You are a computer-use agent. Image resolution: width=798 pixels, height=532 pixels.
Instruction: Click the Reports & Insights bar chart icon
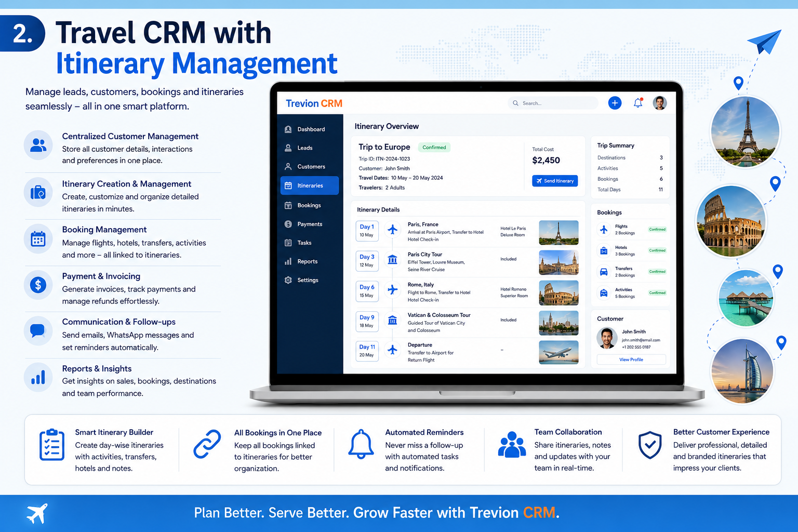tap(38, 377)
